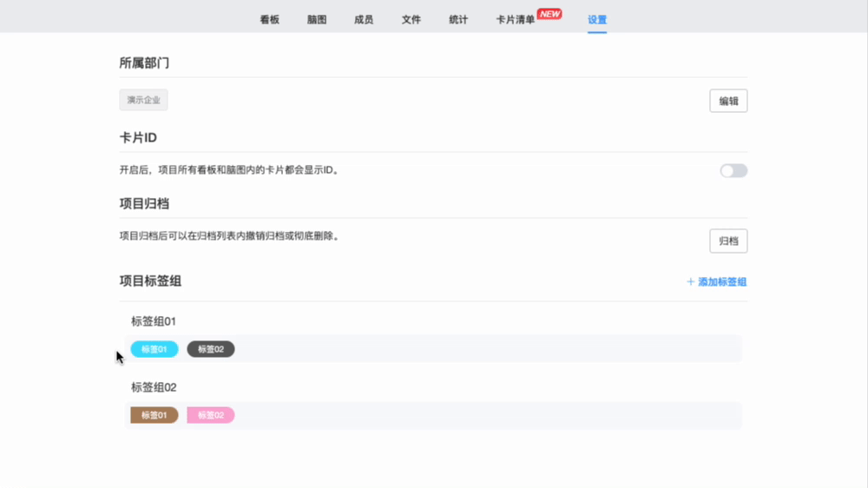Select the brown 标签01 tag in 标签组02

click(155, 415)
